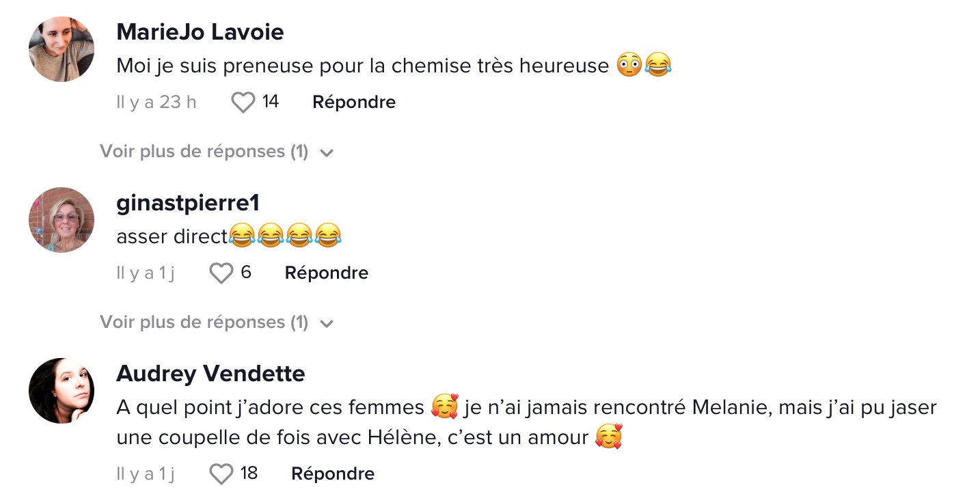Viewport: 980px width, 496px height.
Task: Open ginastpierre1's avatar photo
Action: (62, 220)
